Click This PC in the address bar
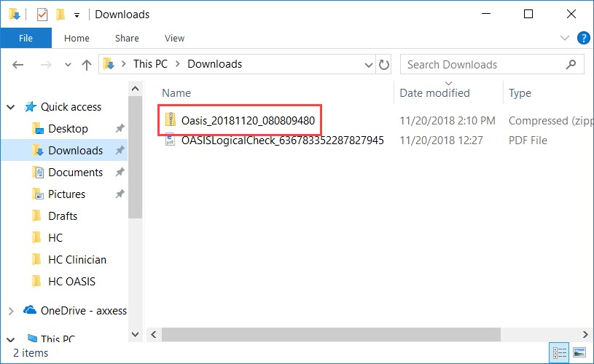The width and height of the screenshot is (594, 364). tap(150, 64)
